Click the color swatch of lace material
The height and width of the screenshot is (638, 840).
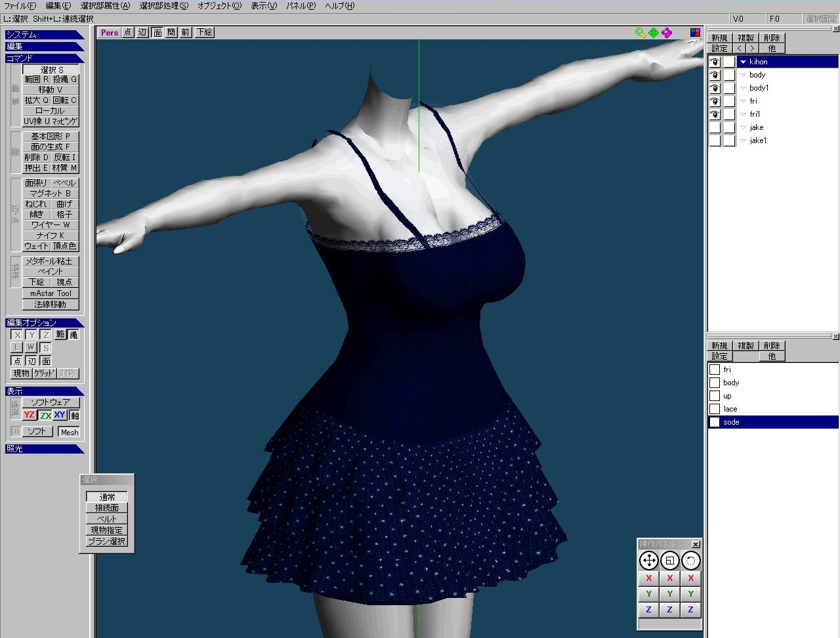pos(715,409)
